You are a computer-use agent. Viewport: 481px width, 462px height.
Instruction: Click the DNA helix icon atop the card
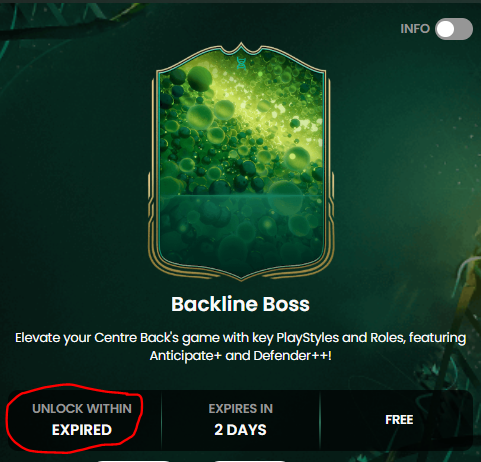click(x=241, y=63)
